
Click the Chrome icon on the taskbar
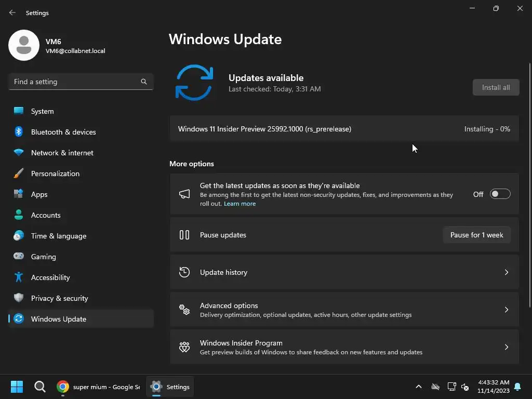tap(63, 387)
